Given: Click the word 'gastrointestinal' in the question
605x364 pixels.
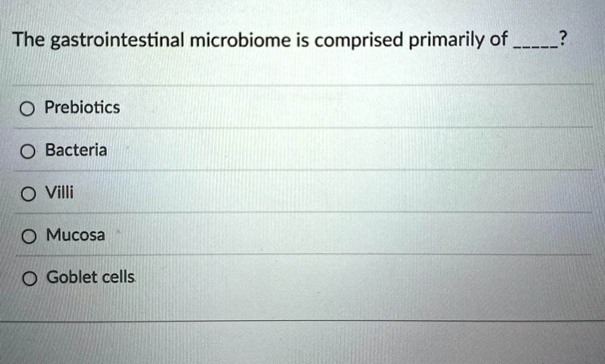Looking at the screenshot, I should coord(118,41).
